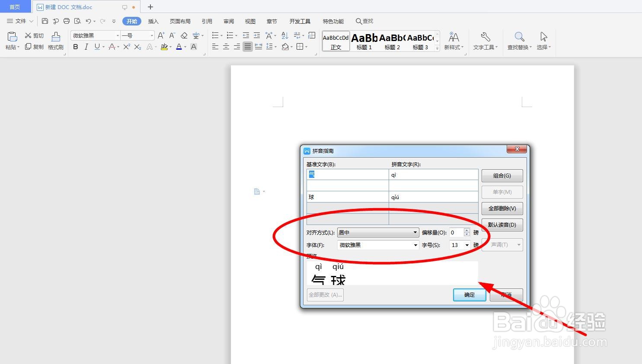Click the text effects outlined A icon
The image size is (642, 364).
point(150,47)
